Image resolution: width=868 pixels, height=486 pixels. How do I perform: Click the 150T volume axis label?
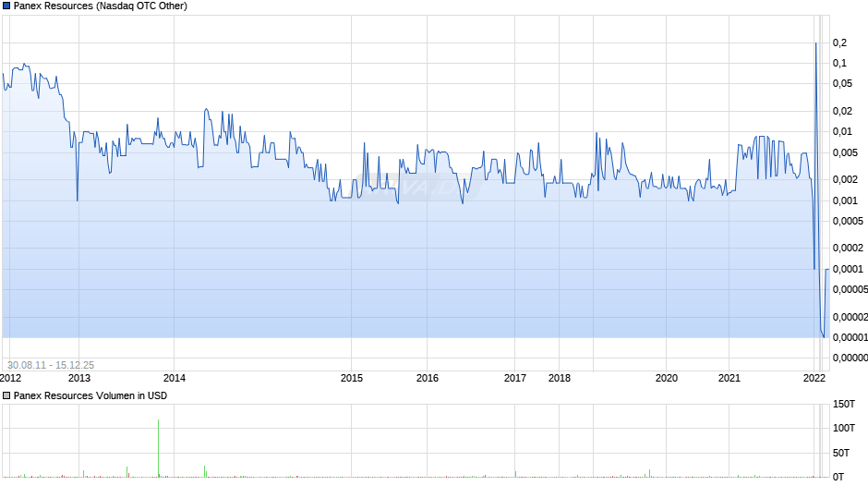click(844, 404)
